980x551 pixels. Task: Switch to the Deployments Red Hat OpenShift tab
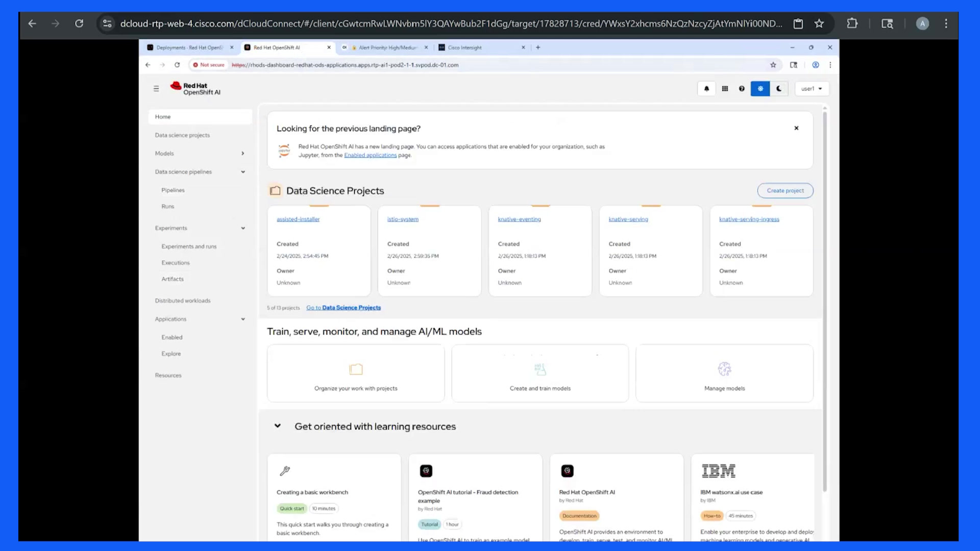point(190,47)
